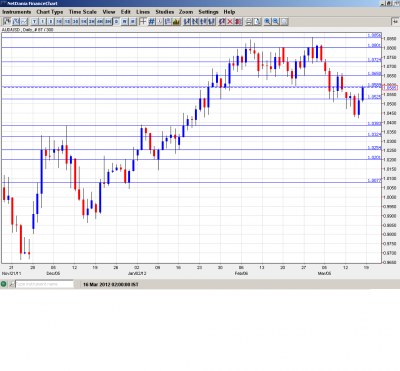
Task: Open the Settings menu
Action: pyautogui.click(x=208, y=12)
